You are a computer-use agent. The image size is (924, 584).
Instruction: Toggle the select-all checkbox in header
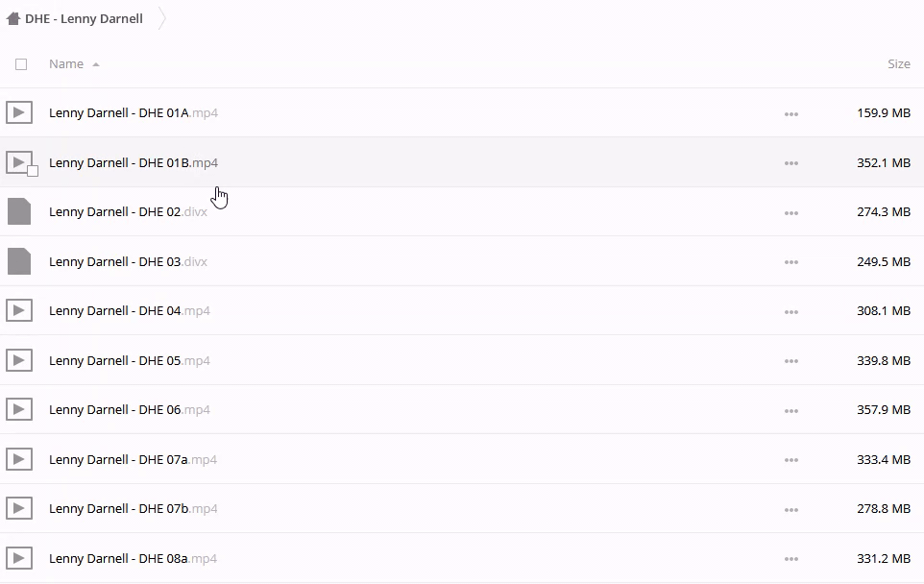21,64
